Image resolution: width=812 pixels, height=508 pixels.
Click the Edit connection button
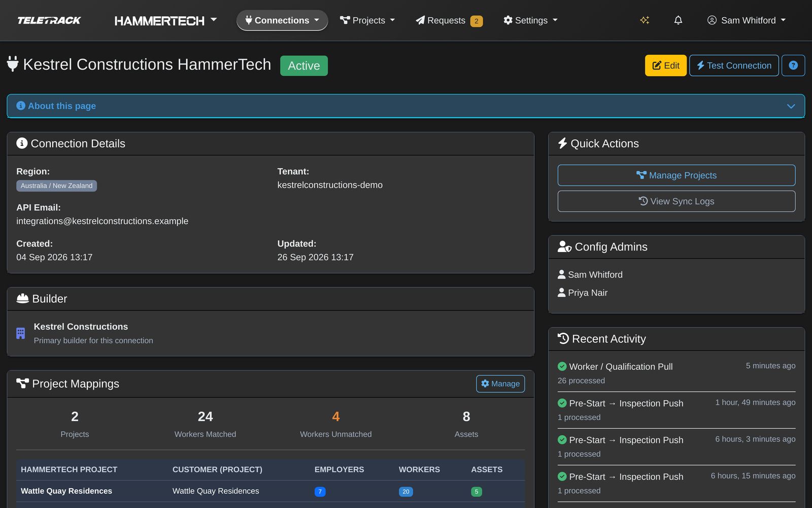(665, 66)
